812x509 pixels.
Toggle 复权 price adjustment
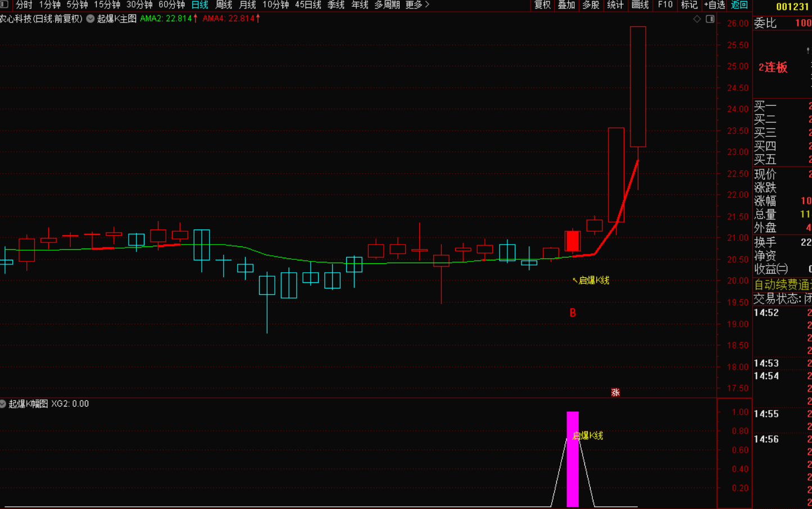coord(542,5)
